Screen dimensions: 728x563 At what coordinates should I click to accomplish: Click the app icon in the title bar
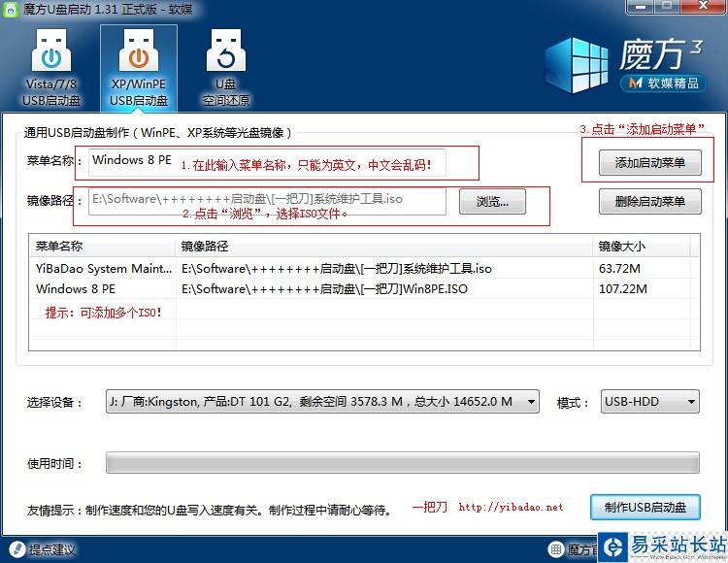(11, 10)
